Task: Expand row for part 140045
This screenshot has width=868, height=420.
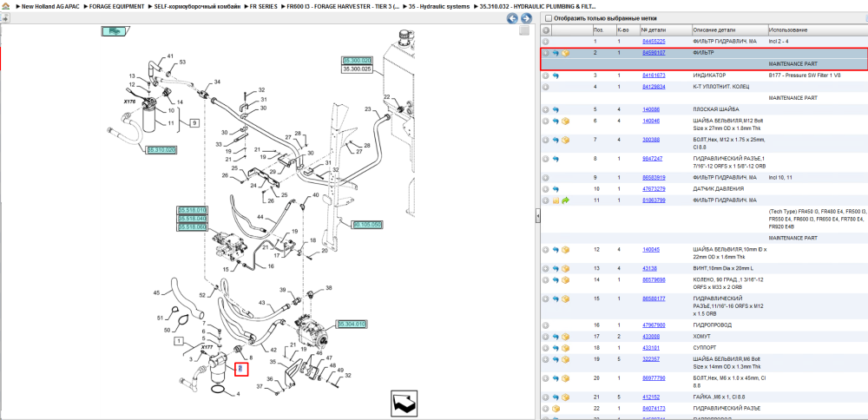Action: [x=546, y=250]
